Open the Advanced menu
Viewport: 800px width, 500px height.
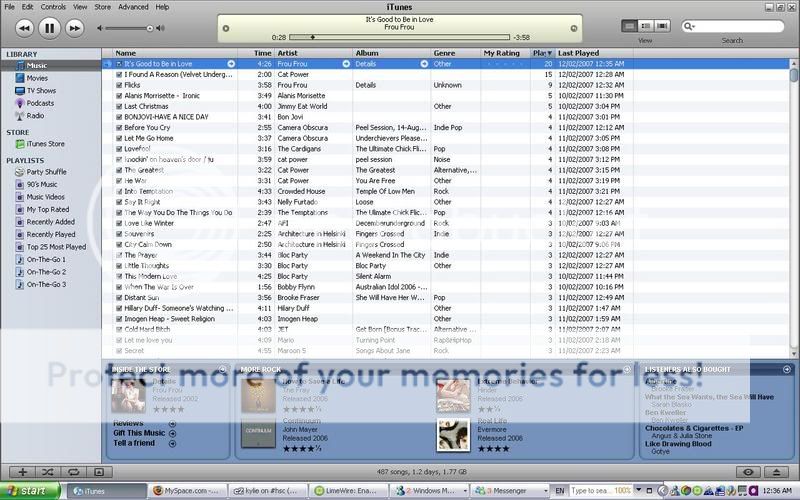pyautogui.click(x=133, y=7)
